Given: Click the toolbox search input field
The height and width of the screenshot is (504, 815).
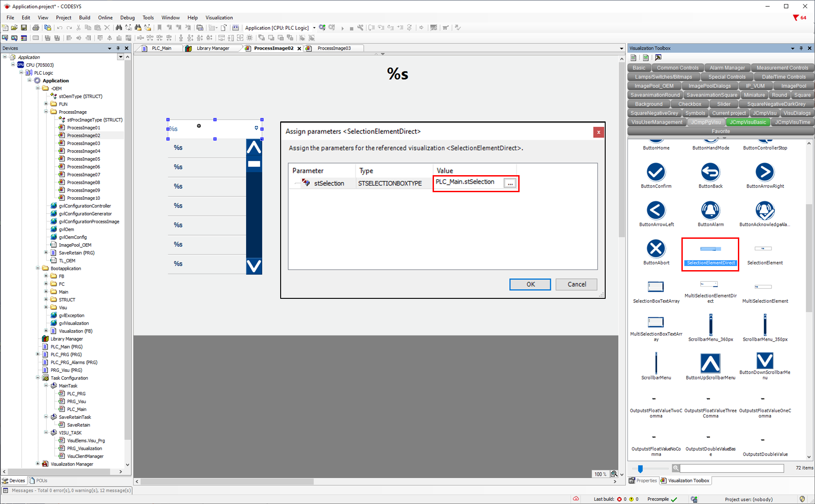Looking at the screenshot, I should 731,468.
